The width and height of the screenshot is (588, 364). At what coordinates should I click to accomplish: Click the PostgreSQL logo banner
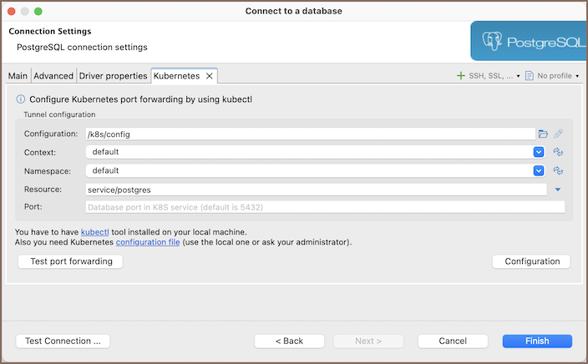coord(527,41)
